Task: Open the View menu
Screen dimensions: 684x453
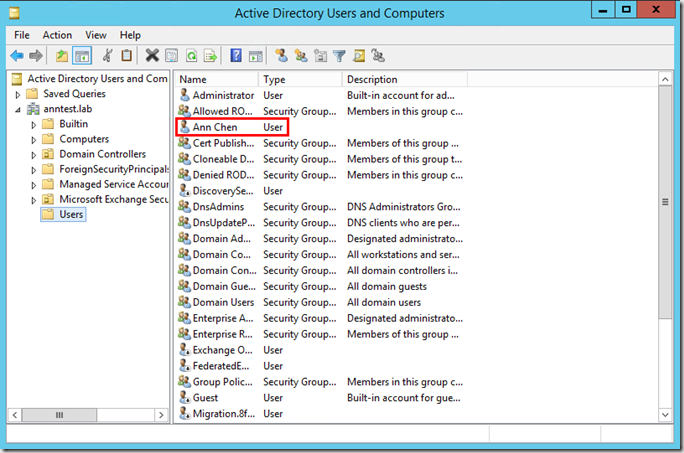Action: coord(96,35)
